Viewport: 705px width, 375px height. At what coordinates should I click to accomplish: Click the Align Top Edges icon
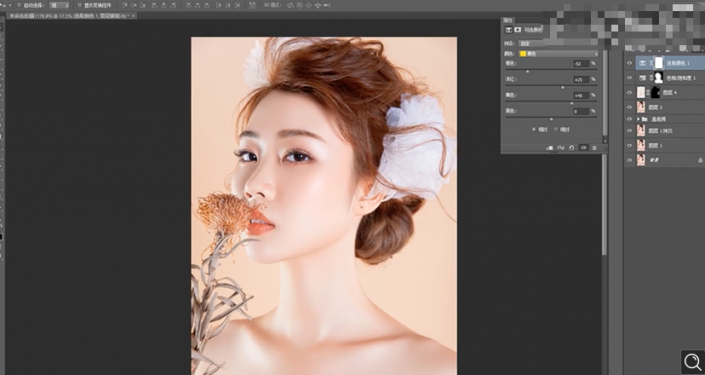[125, 5]
